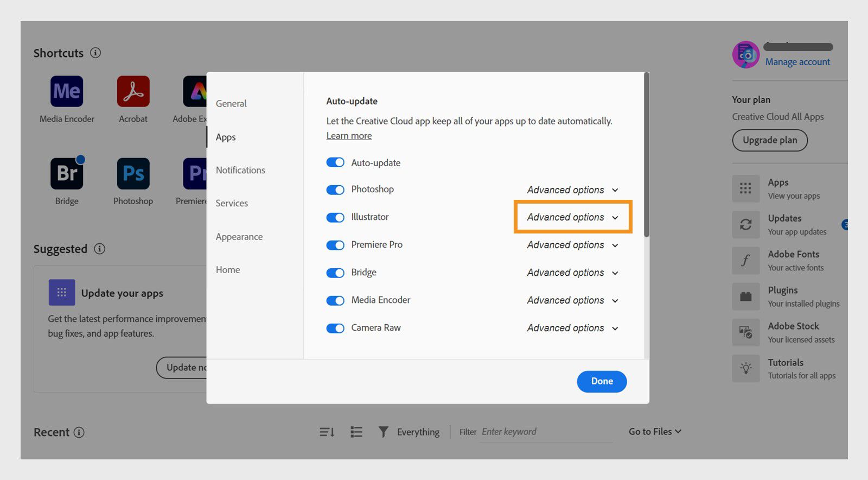Screen dimensions: 868x480
Task: Click Upgrade plan button
Action: pos(770,140)
